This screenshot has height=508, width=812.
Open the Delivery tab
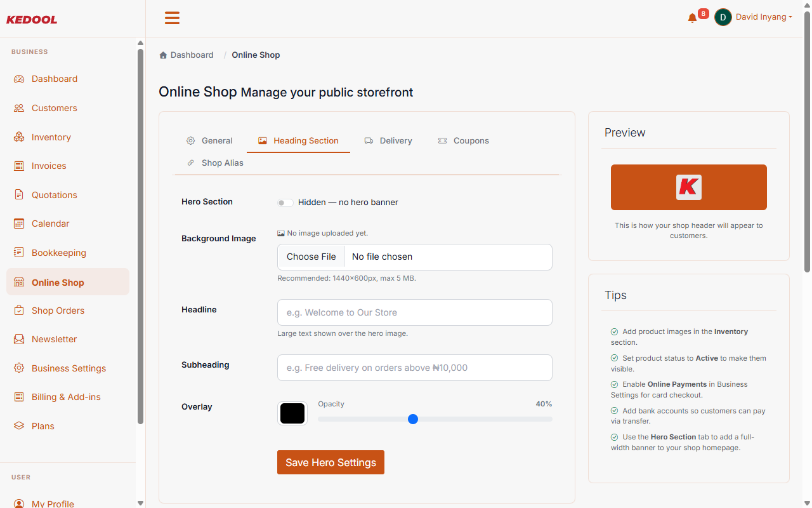coord(388,141)
